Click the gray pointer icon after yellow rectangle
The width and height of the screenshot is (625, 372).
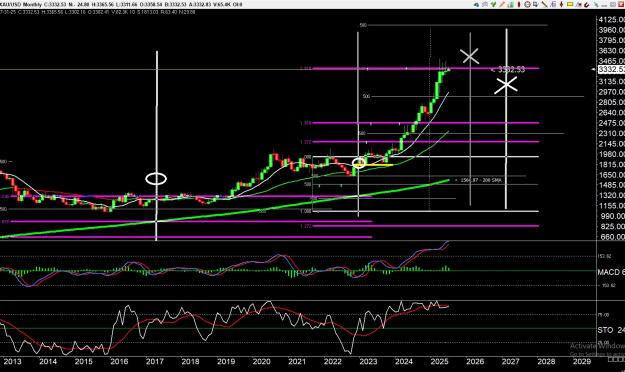pos(579,5)
